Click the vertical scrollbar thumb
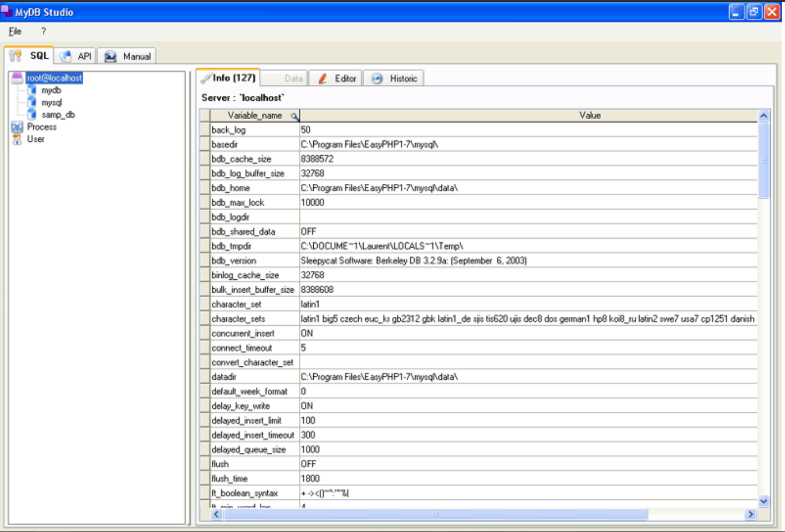 click(763, 160)
